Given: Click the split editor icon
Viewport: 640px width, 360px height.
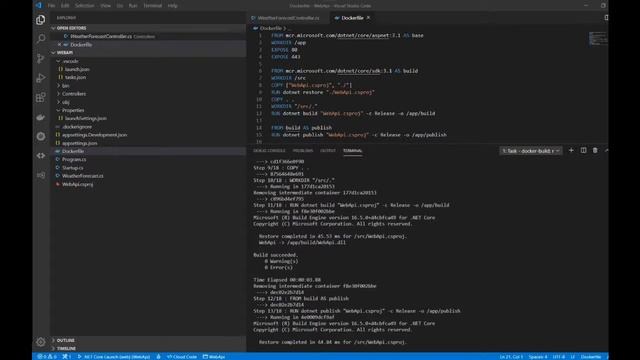Looking at the screenshot, I should pyautogui.click(x=606, y=18).
